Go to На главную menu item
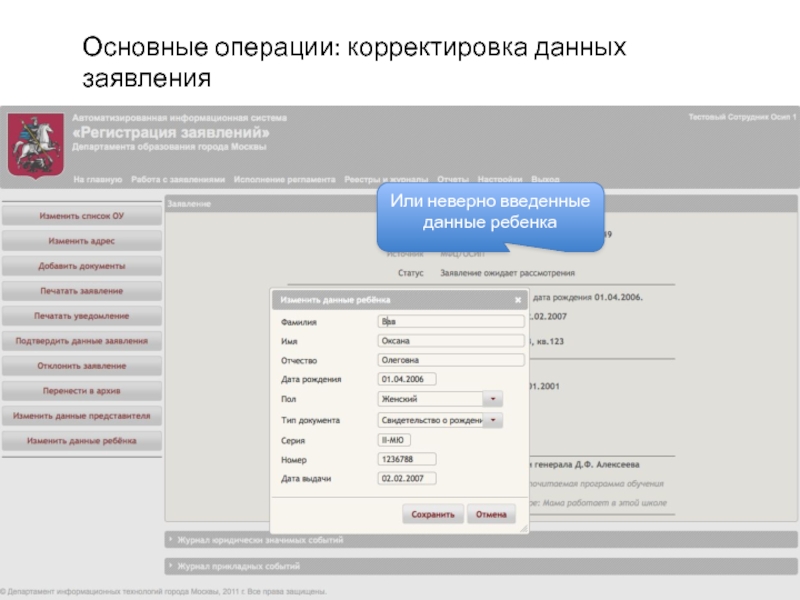Viewport: 800px width, 600px height. coord(97,180)
